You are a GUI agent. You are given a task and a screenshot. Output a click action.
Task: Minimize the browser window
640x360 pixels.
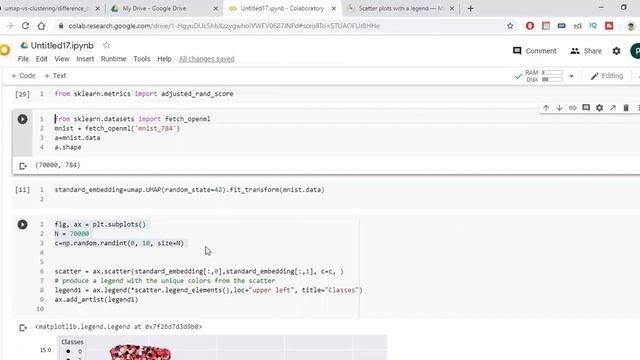pyautogui.click(x=601, y=7)
